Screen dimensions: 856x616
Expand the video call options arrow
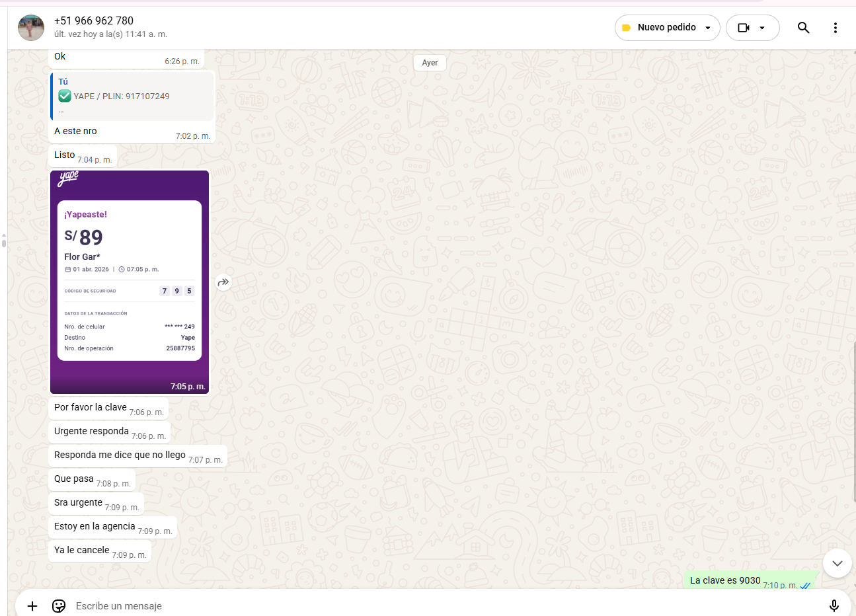[x=762, y=28]
